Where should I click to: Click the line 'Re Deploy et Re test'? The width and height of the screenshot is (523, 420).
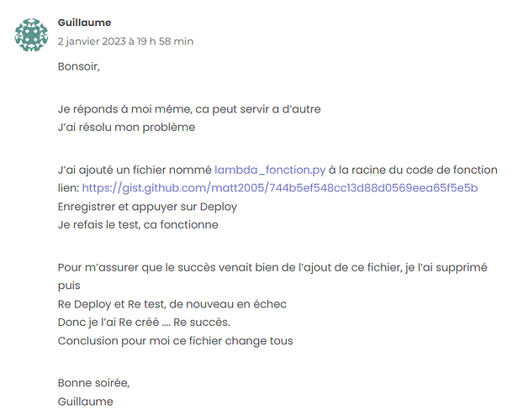[x=172, y=304]
